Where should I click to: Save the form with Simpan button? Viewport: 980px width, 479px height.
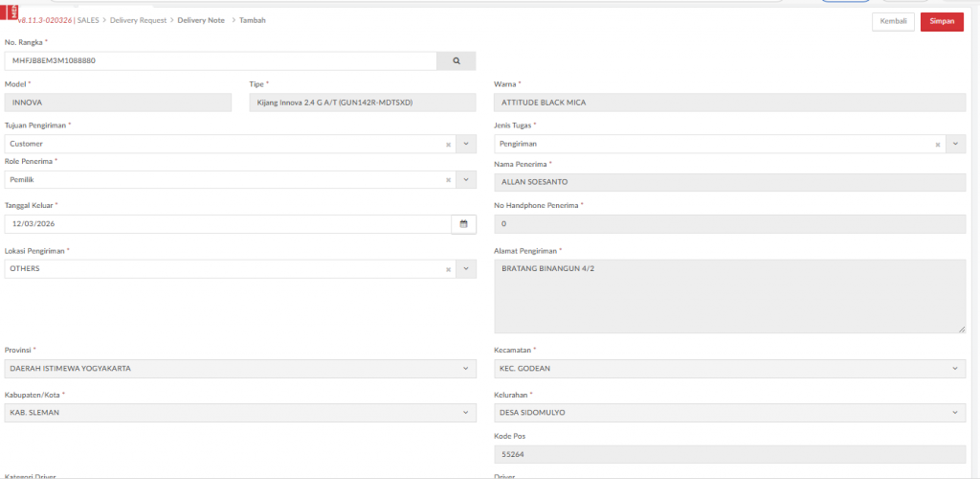(x=942, y=22)
